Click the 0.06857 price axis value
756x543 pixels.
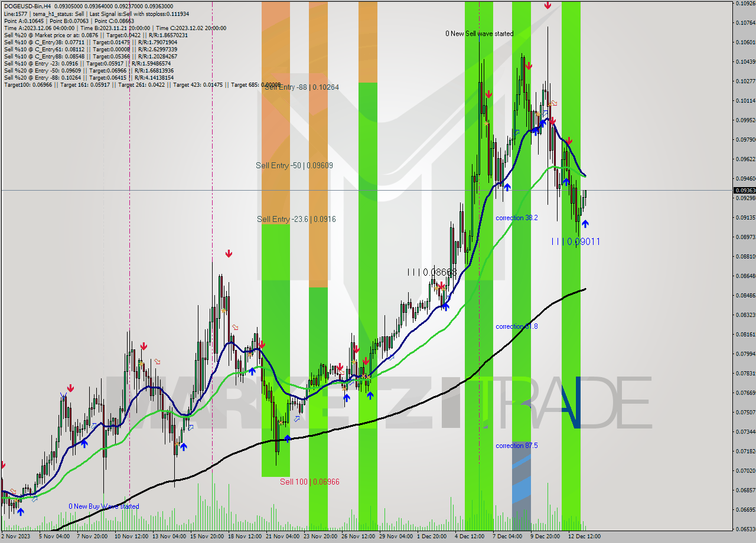tap(745, 490)
